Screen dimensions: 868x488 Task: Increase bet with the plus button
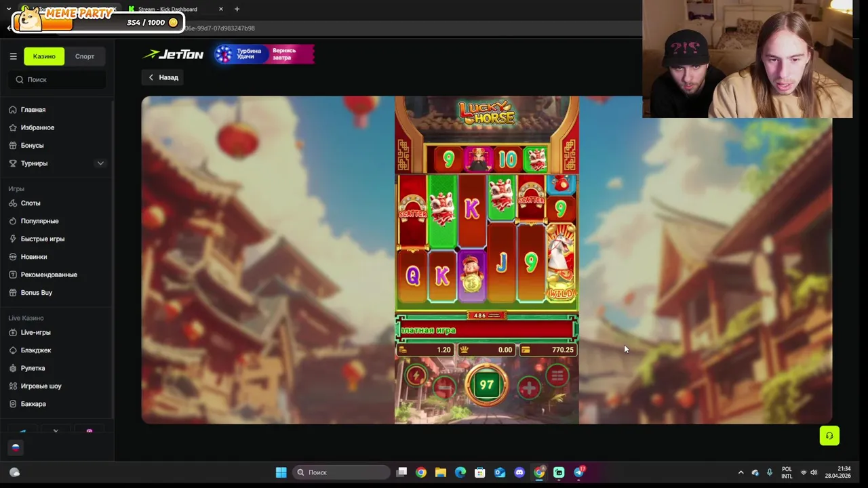(529, 388)
